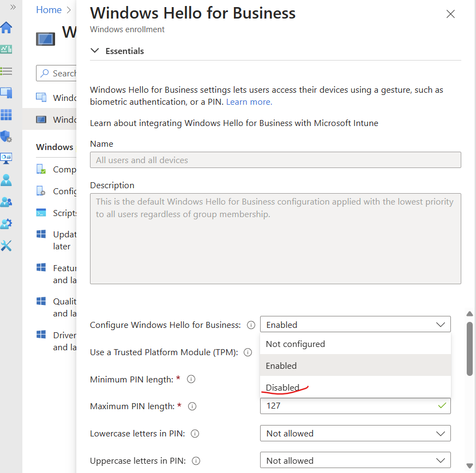Open the Users icon in sidebar
The height and width of the screenshot is (473, 476).
point(6,180)
